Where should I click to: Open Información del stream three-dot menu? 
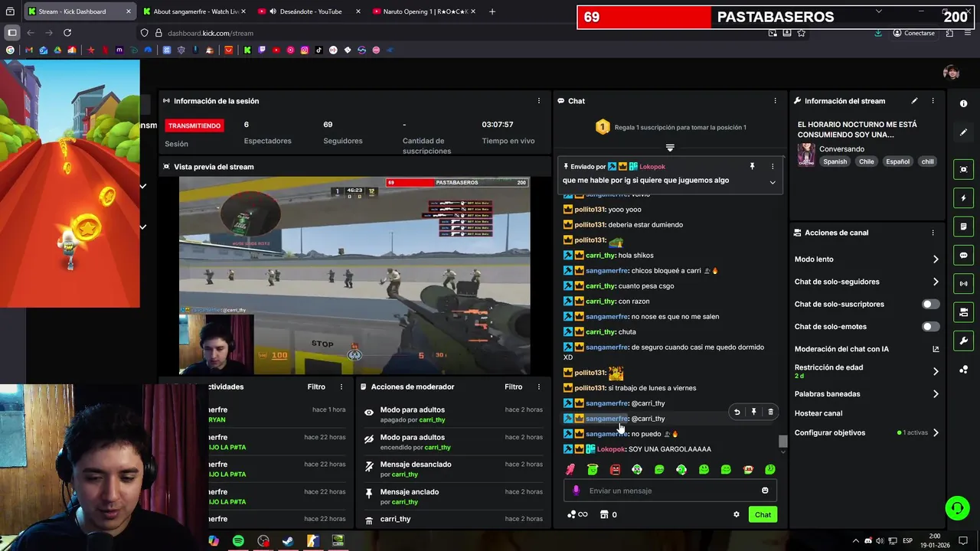click(933, 101)
